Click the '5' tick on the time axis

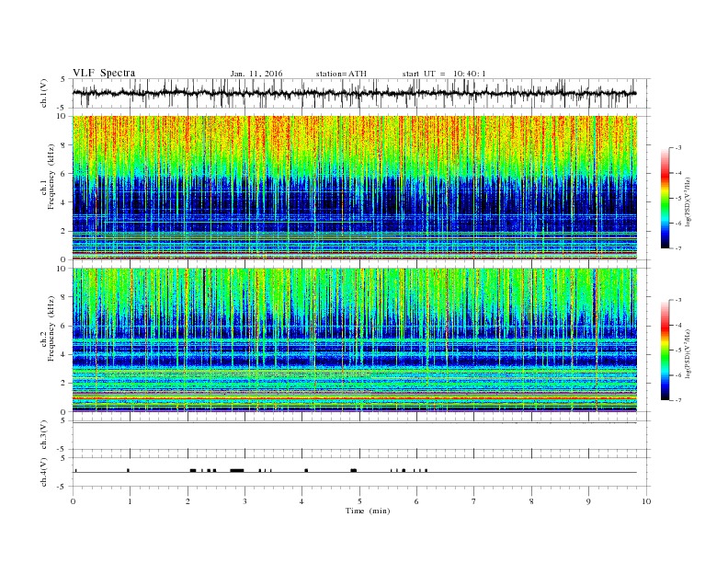pyautogui.click(x=359, y=501)
